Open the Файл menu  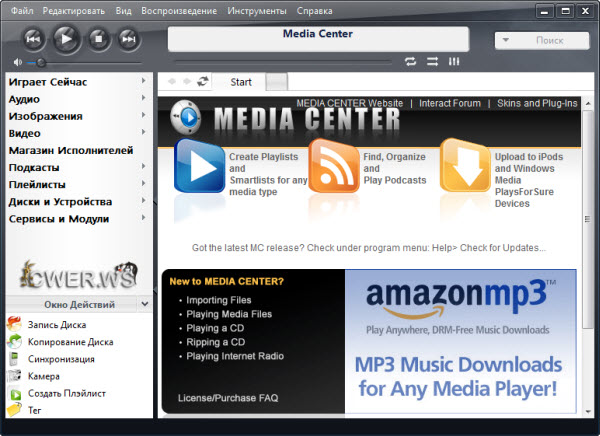coord(22,11)
